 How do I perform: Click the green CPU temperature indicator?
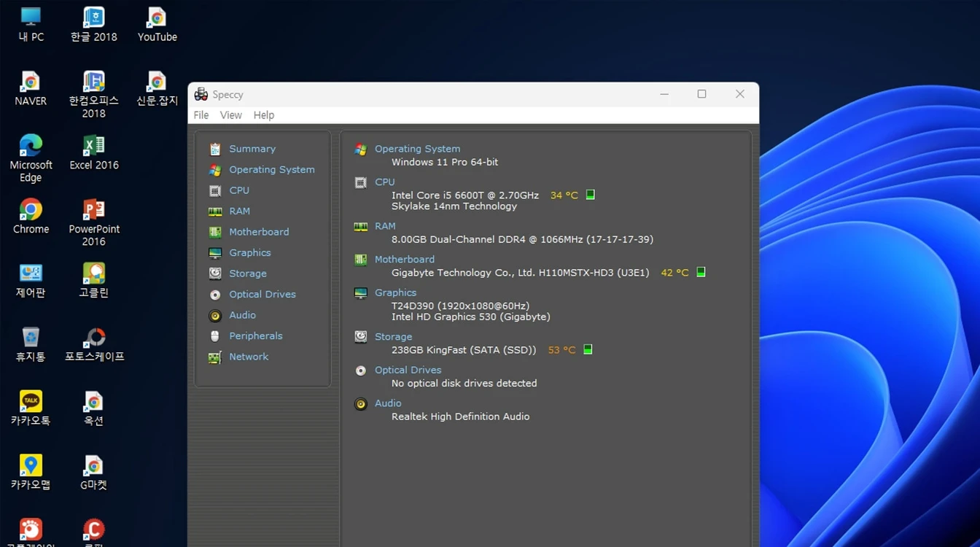(x=591, y=195)
